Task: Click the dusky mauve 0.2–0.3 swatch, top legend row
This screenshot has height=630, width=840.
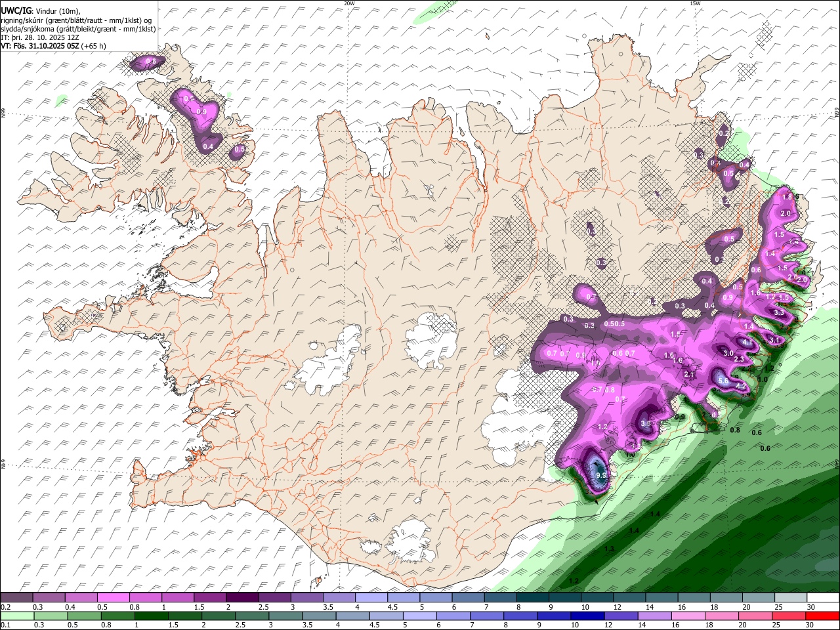Action: 16,597
